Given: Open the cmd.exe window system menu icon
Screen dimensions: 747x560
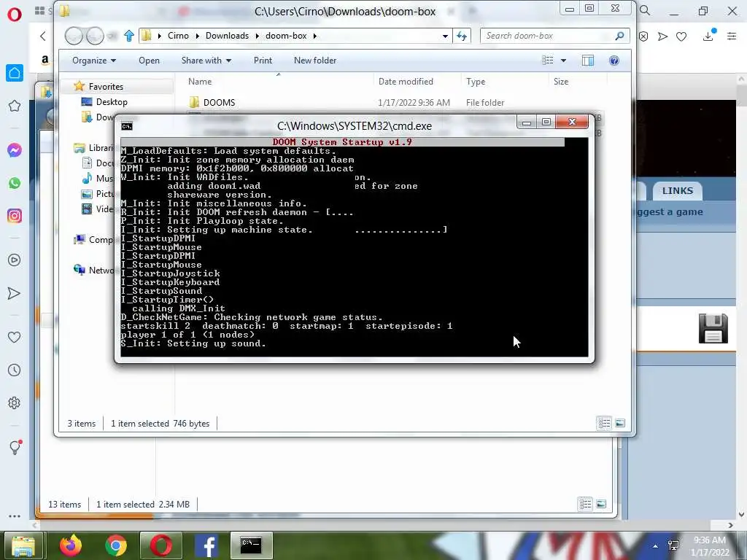Looking at the screenshot, I should [127, 126].
